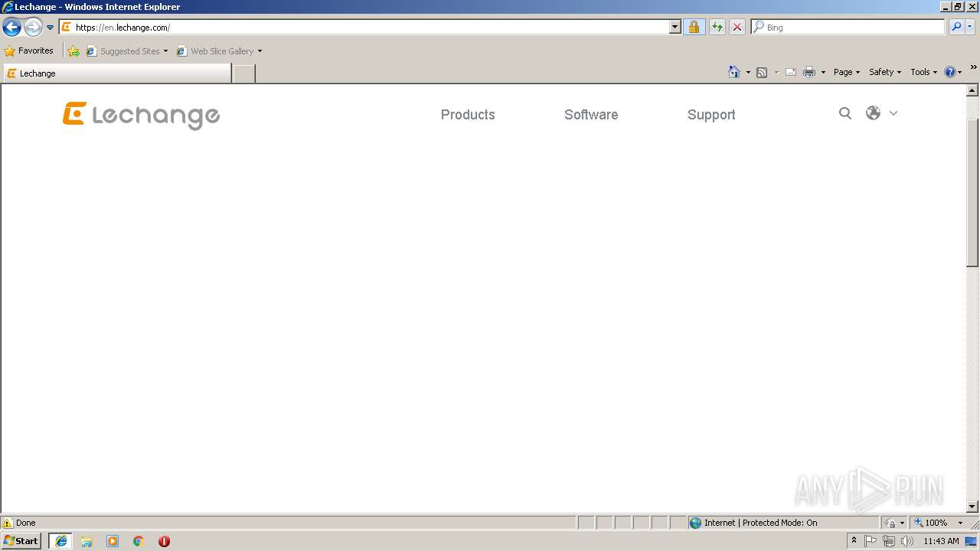Click the search magnifier button
980x551 pixels.
pos(956,28)
